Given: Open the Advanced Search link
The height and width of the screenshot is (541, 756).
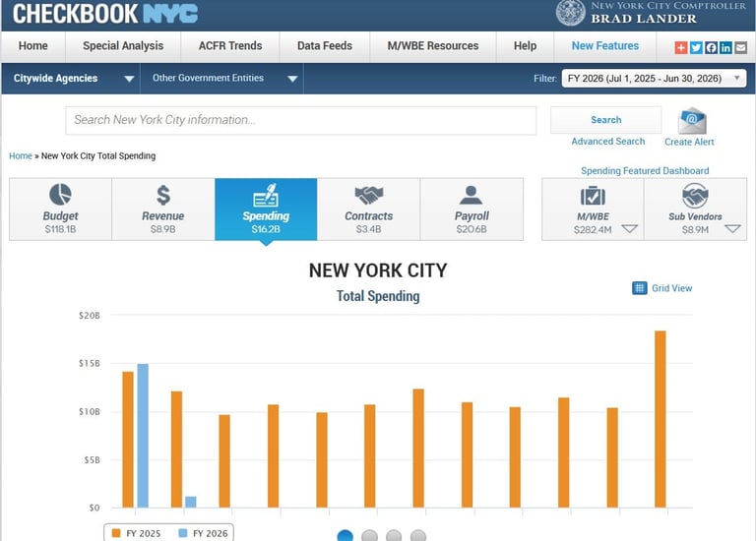Looking at the screenshot, I should click(608, 141).
